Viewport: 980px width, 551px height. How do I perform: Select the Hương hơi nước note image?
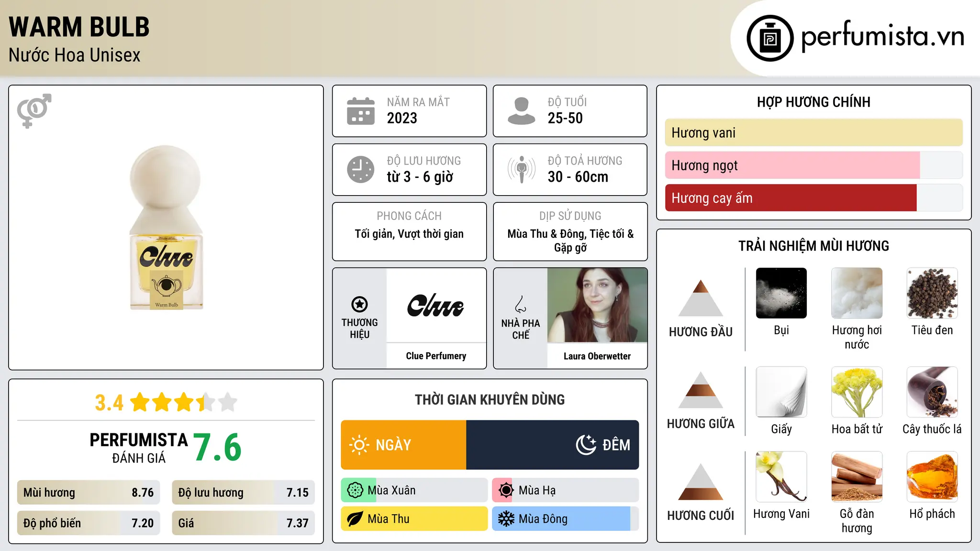pos(857,293)
